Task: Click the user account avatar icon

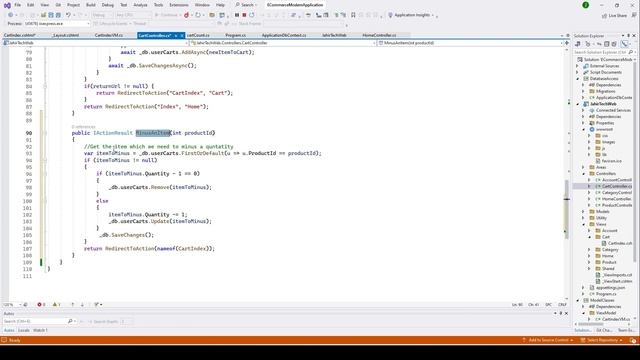Action: pyautogui.click(x=586, y=5)
